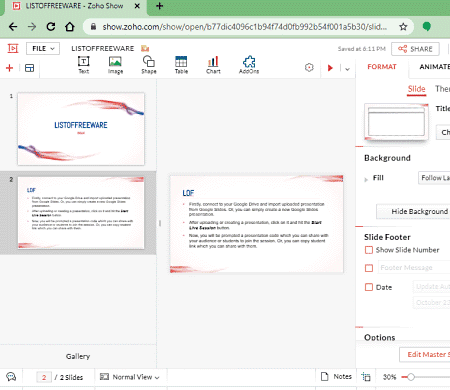Click the slide layout preview thumbnail

point(396,122)
